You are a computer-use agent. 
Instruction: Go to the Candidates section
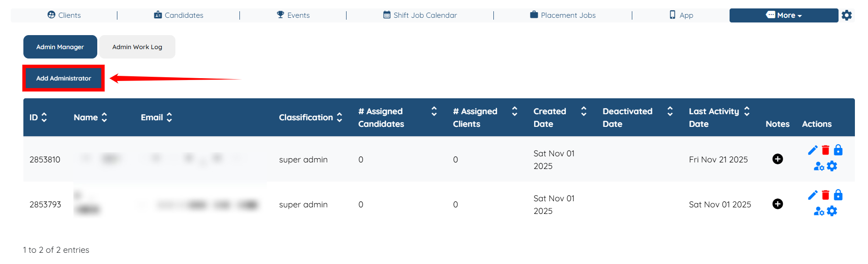click(x=179, y=15)
